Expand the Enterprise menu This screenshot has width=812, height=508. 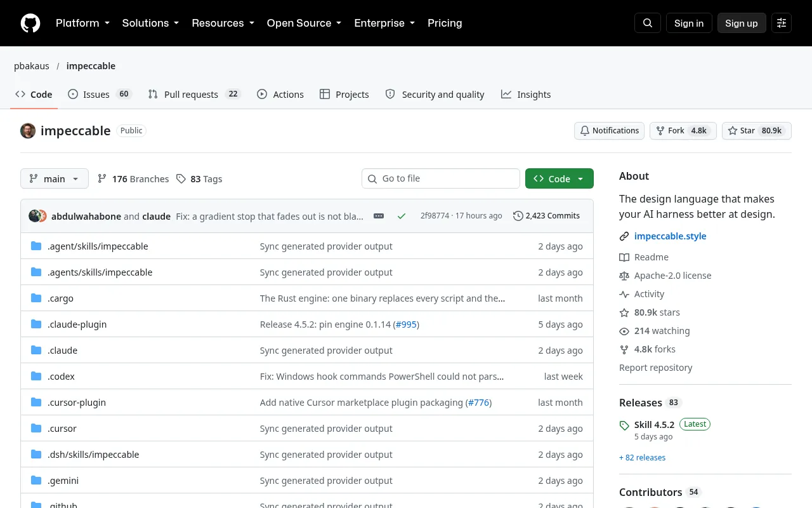pyautogui.click(x=384, y=23)
